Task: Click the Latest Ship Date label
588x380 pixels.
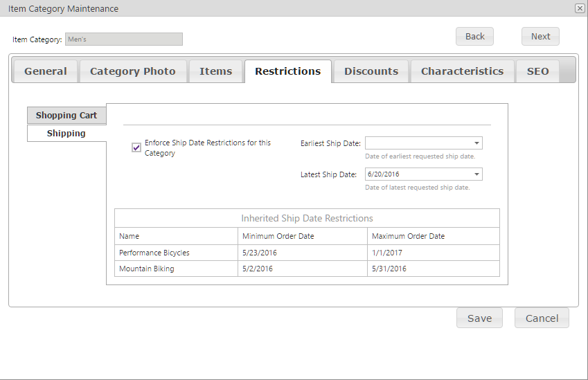Action: (328, 174)
